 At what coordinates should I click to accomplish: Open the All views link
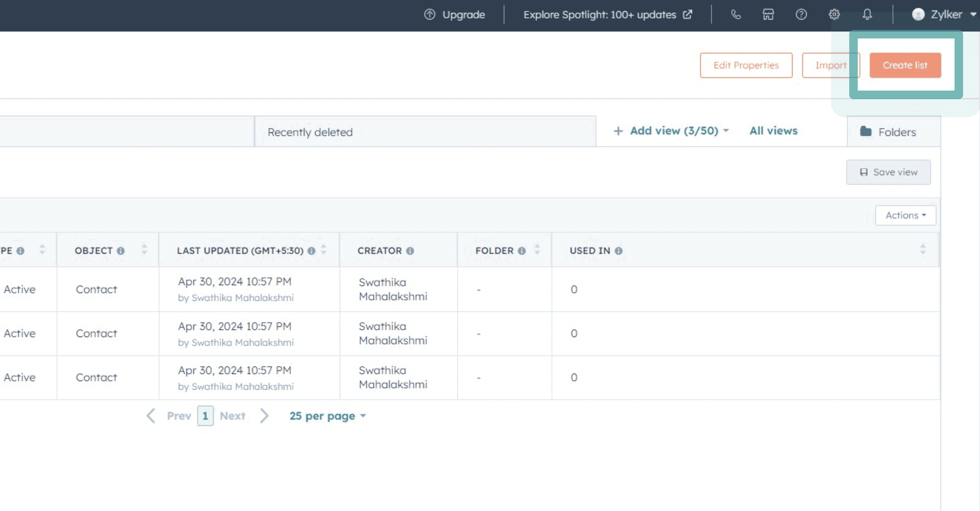pyautogui.click(x=773, y=131)
